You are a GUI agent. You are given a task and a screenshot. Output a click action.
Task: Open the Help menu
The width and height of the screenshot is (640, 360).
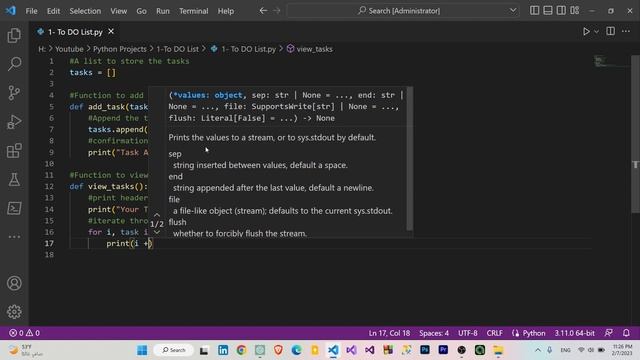[x=225, y=11]
